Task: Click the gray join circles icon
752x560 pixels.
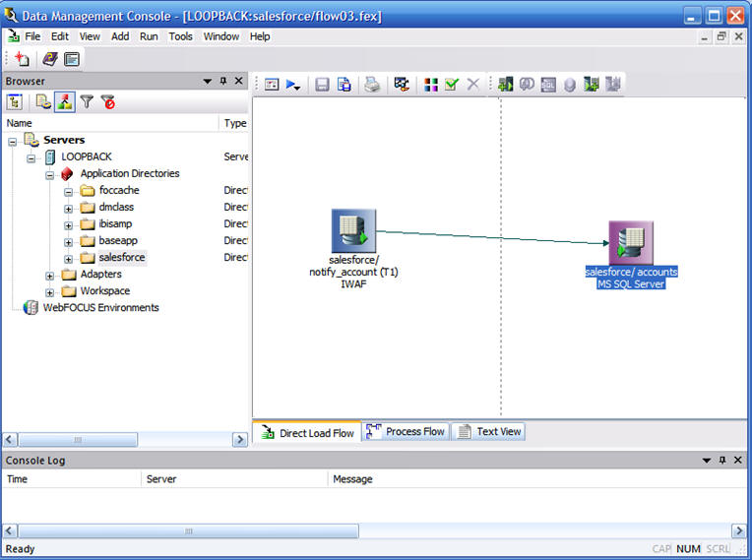Action: click(x=527, y=85)
